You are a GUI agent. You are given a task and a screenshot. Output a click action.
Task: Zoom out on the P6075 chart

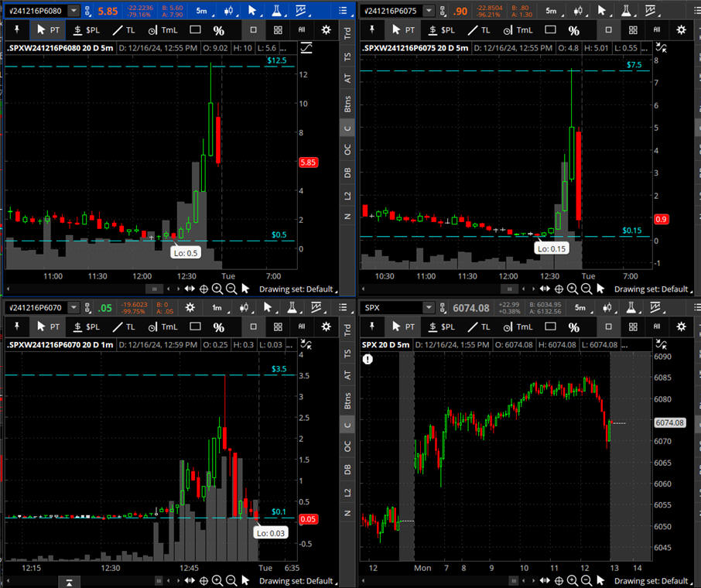(586, 289)
